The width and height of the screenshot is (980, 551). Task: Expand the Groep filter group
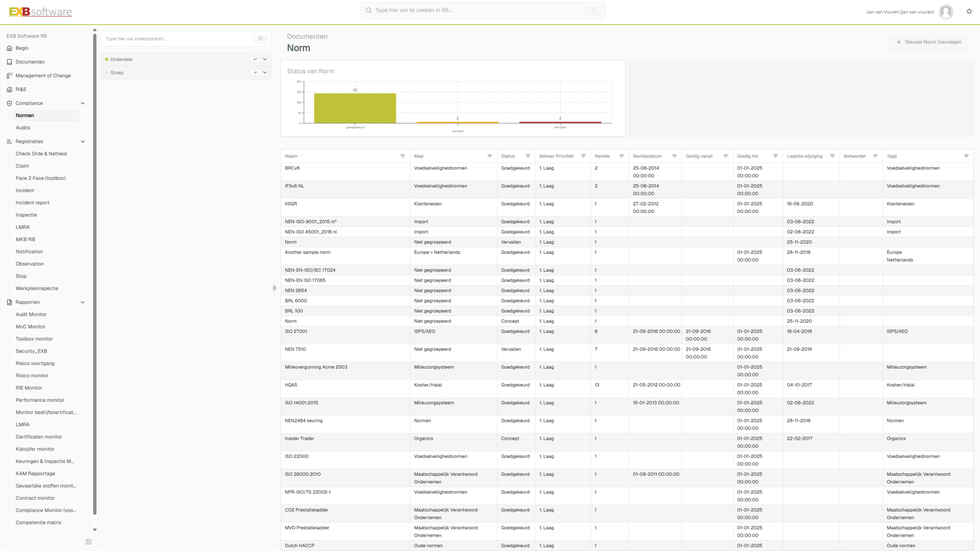[x=265, y=73]
